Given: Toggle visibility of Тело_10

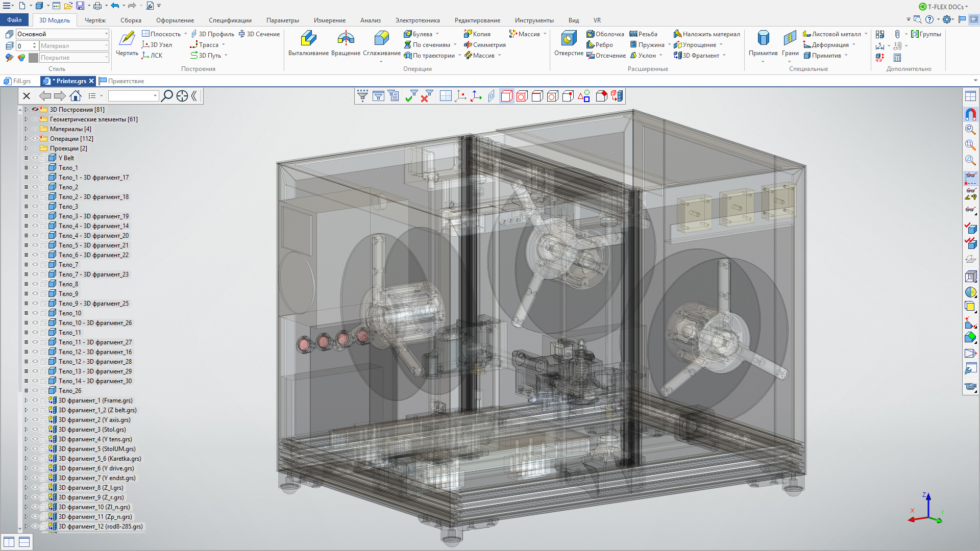Looking at the screenshot, I should click(x=35, y=313).
